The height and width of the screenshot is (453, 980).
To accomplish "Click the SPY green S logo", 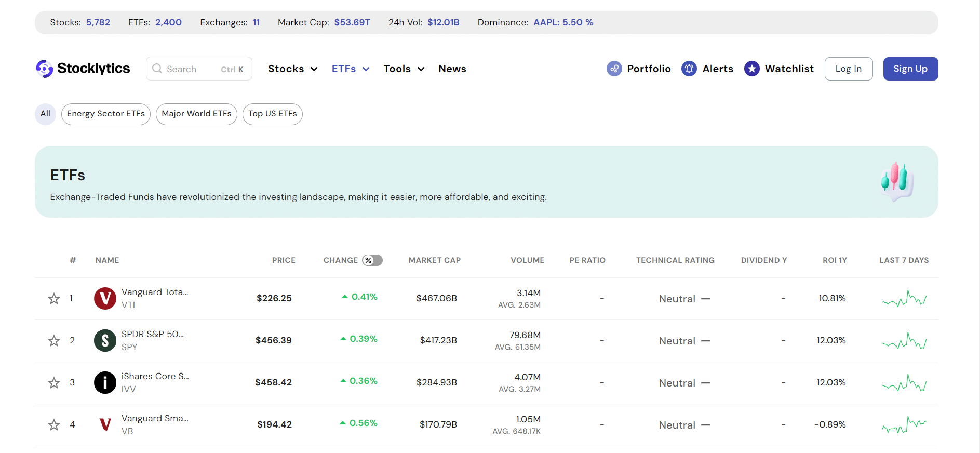I will click(x=105, y=341).
